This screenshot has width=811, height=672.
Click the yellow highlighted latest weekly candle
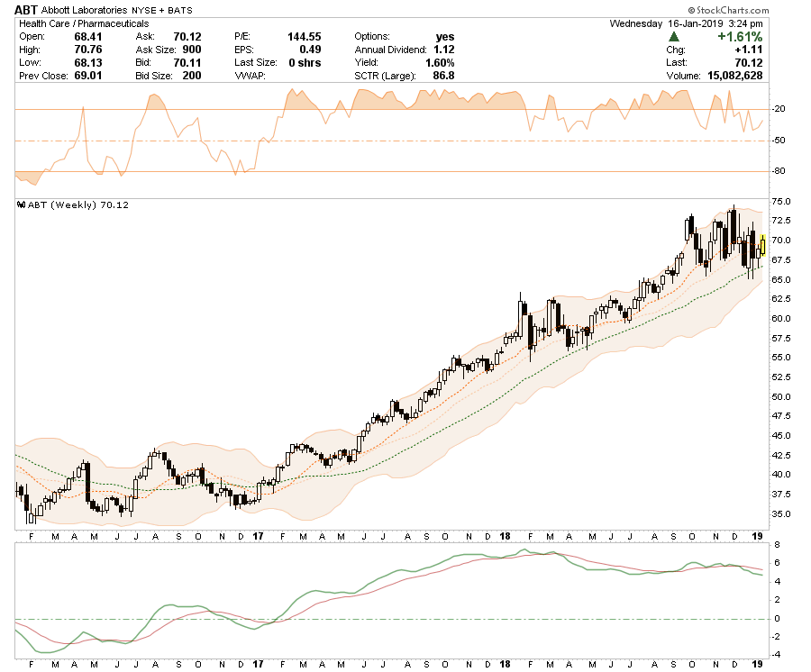pyautogui.click(x=762, y=244)
